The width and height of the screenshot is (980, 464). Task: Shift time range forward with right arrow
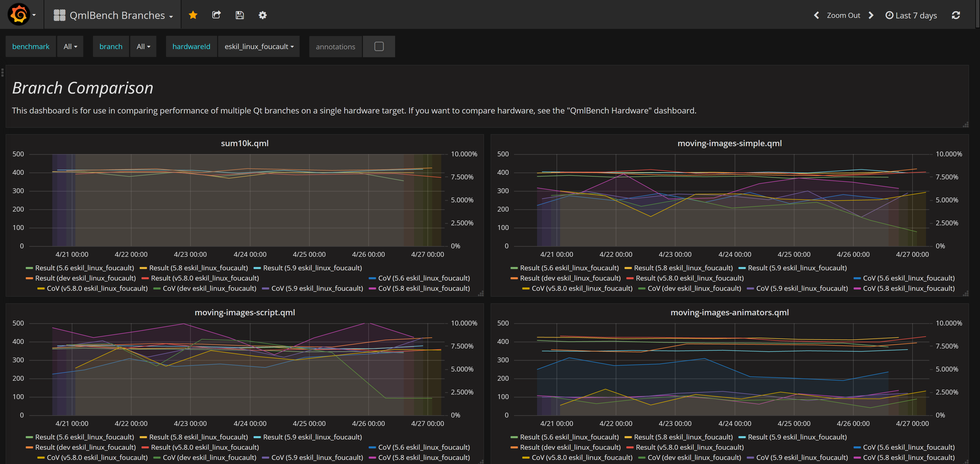point(871,15)
